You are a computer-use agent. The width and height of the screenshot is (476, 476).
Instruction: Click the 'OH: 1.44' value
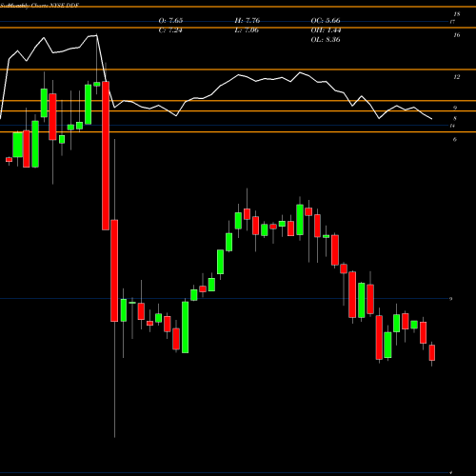click(x=326, y=30)
